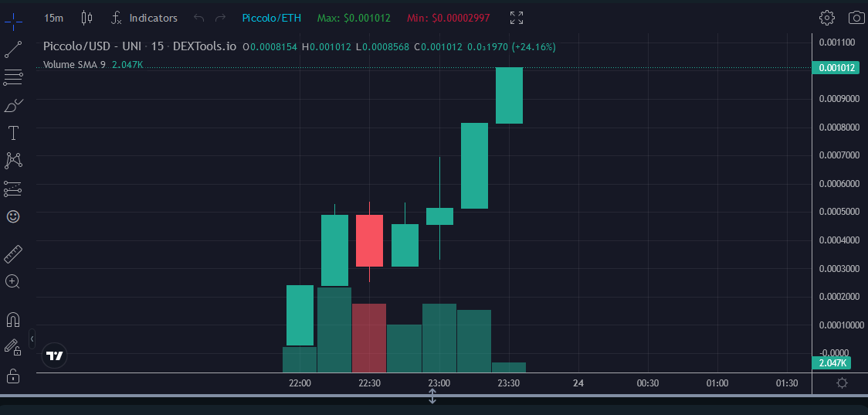Click the red bearish candle

tap(369, 240)
